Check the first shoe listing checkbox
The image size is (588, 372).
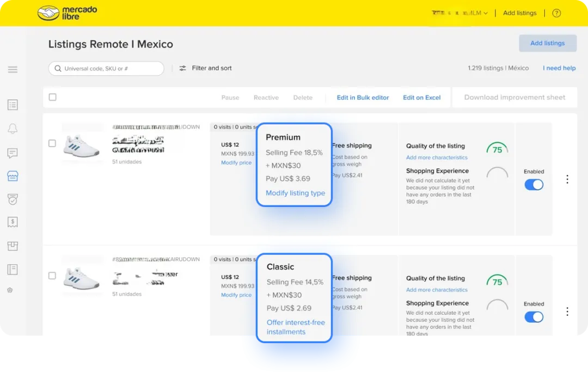(52, 143)
